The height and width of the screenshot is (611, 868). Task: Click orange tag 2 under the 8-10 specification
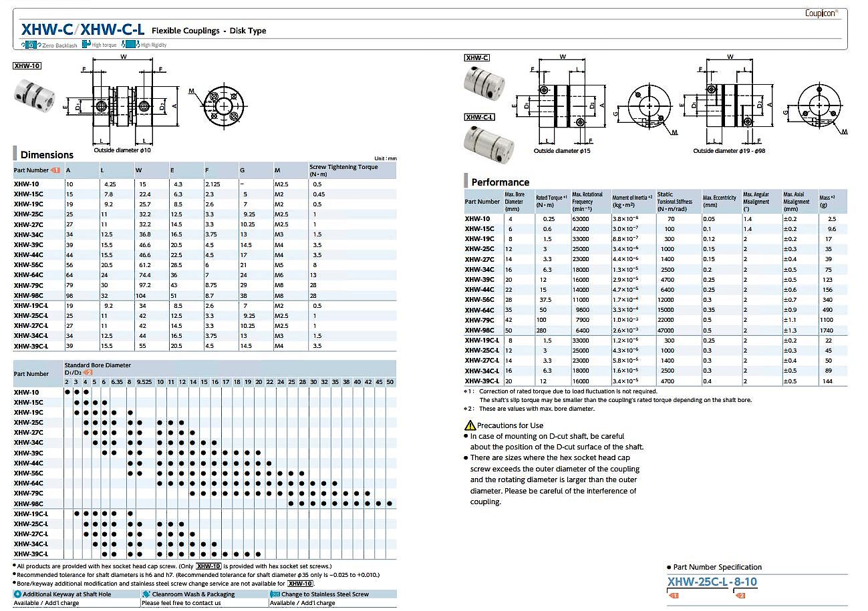(740, 595)
